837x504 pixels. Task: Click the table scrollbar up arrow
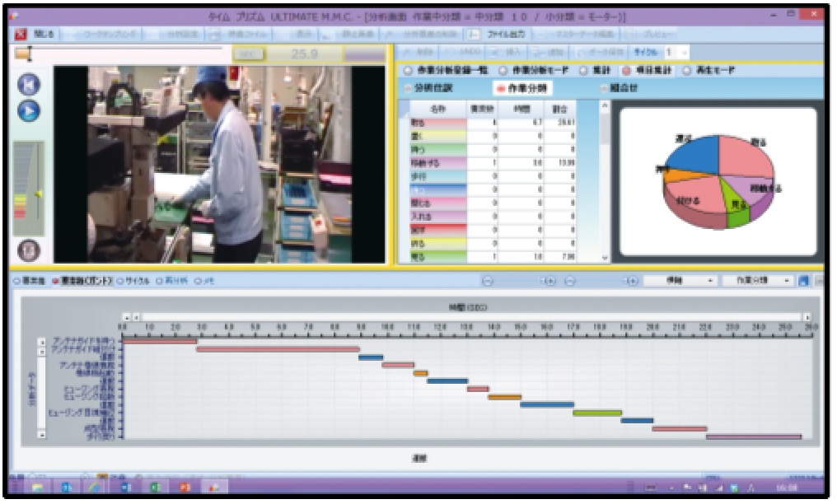point(604,106)
